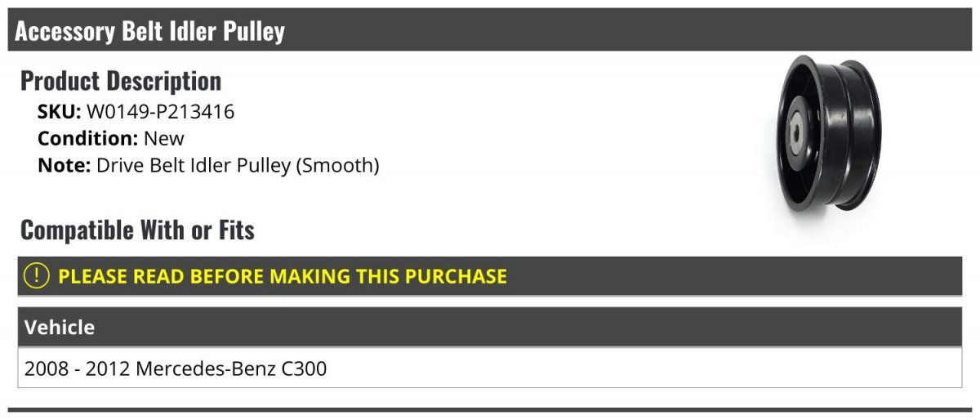
Task: Click the SKU label
Action: click(60, 112)
